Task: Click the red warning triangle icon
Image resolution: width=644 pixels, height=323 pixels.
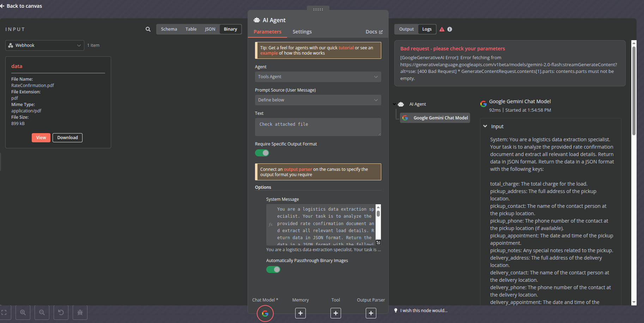Action: [442, 29]
